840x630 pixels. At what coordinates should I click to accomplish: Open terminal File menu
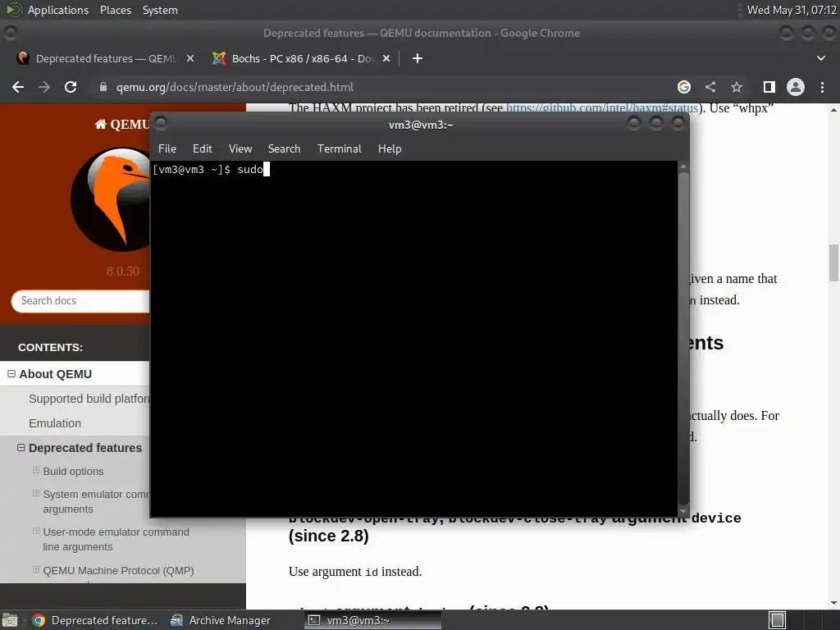click(x=167, y=148)
